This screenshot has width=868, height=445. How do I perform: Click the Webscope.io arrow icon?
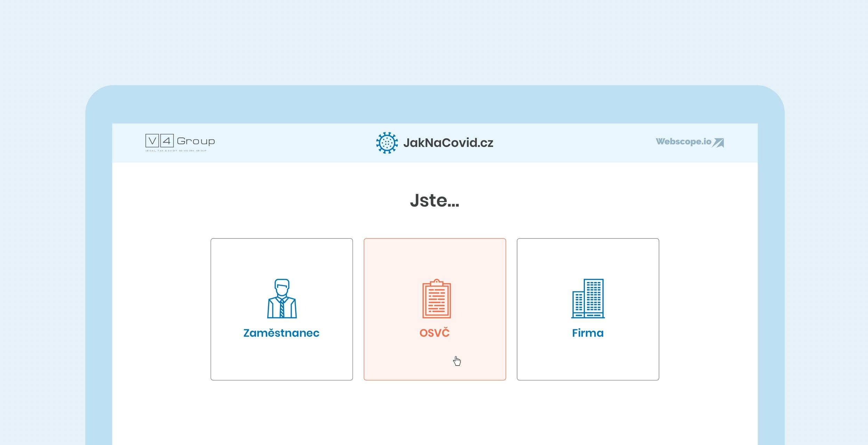[x=718, y=143]
